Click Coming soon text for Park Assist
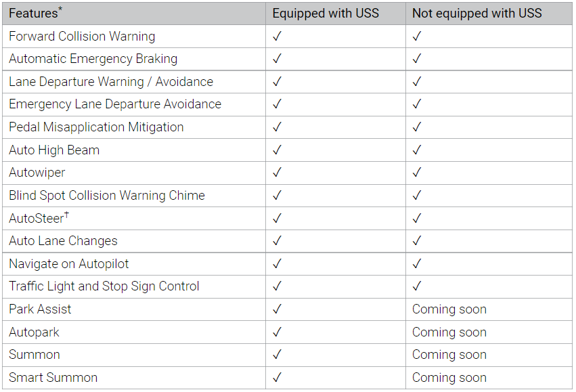This screenshot has width=576, height=392. [x=449, y=309]
